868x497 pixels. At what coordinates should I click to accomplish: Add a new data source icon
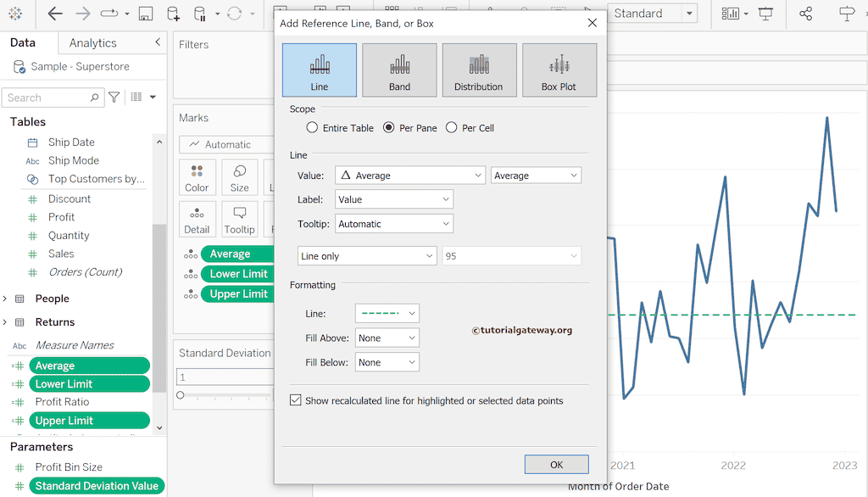pos(173,14)
